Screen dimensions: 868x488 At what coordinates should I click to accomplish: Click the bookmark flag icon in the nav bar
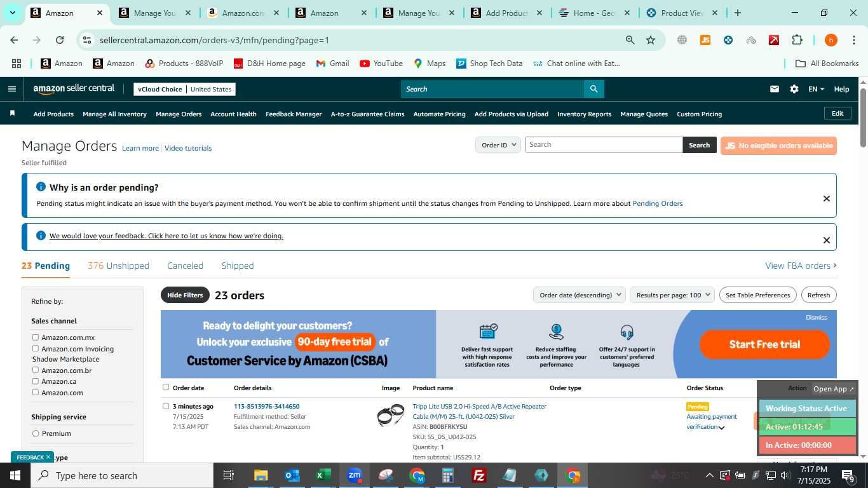[x=12, y=113]
